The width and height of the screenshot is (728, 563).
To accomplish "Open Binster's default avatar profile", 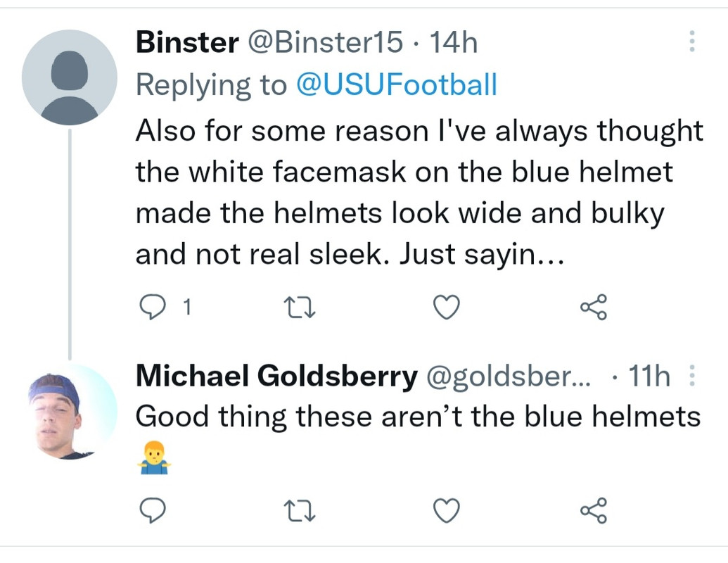I will 70,77.
